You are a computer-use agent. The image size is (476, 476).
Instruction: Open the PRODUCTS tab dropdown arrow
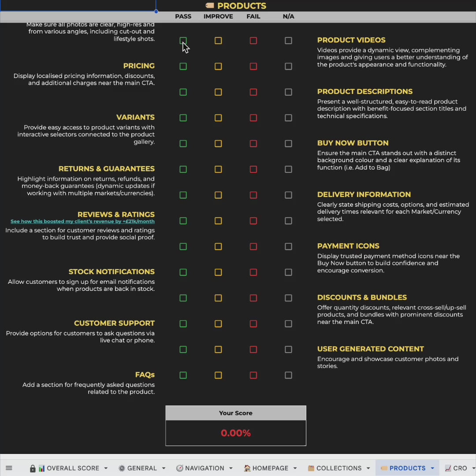point(432,468)
